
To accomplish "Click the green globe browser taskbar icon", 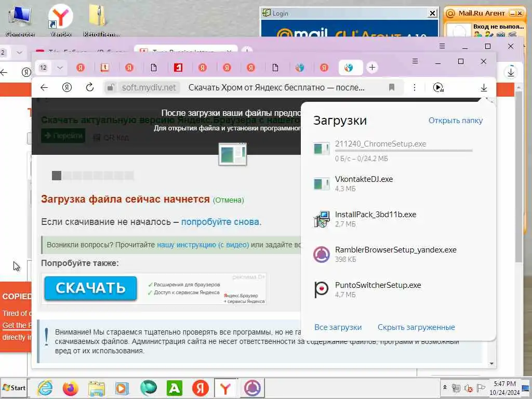I will (148, 388).
